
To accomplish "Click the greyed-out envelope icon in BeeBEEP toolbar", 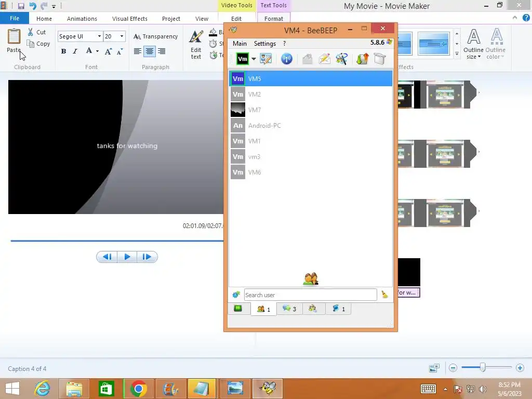I will [x=308, y=59].
